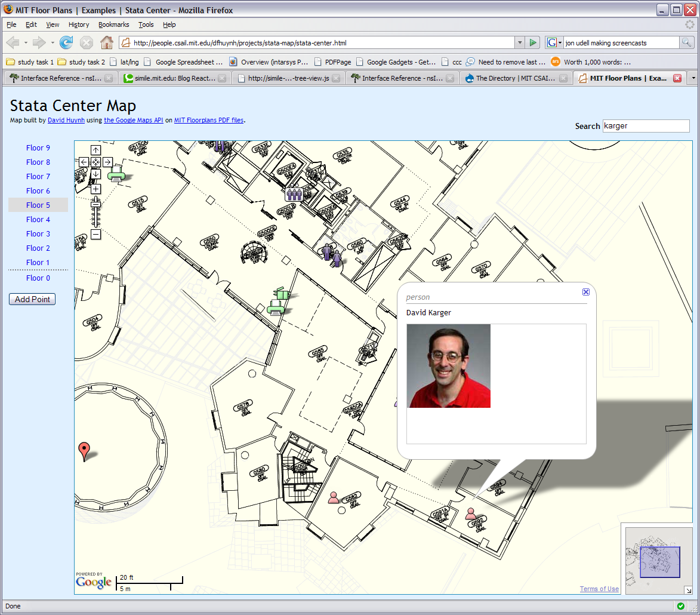
Task: Close the David Karger info popup
Action: click(x=585, y=292)
